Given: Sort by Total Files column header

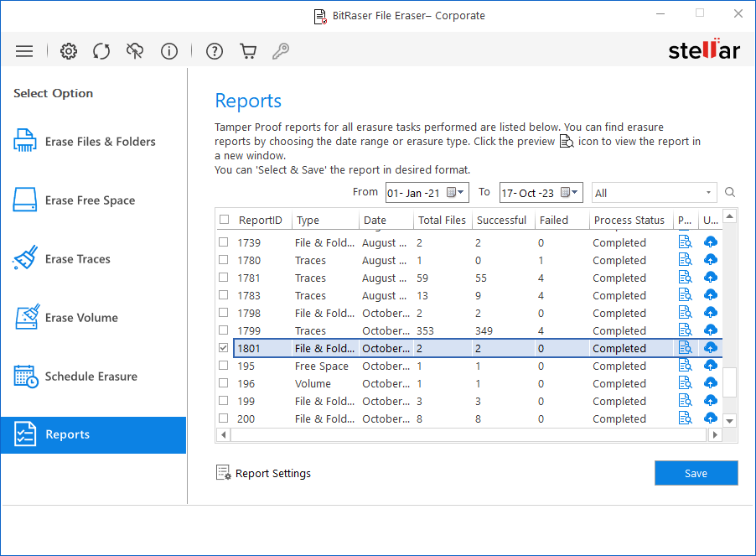Looking at the screenshot, I should pos(442,220).
